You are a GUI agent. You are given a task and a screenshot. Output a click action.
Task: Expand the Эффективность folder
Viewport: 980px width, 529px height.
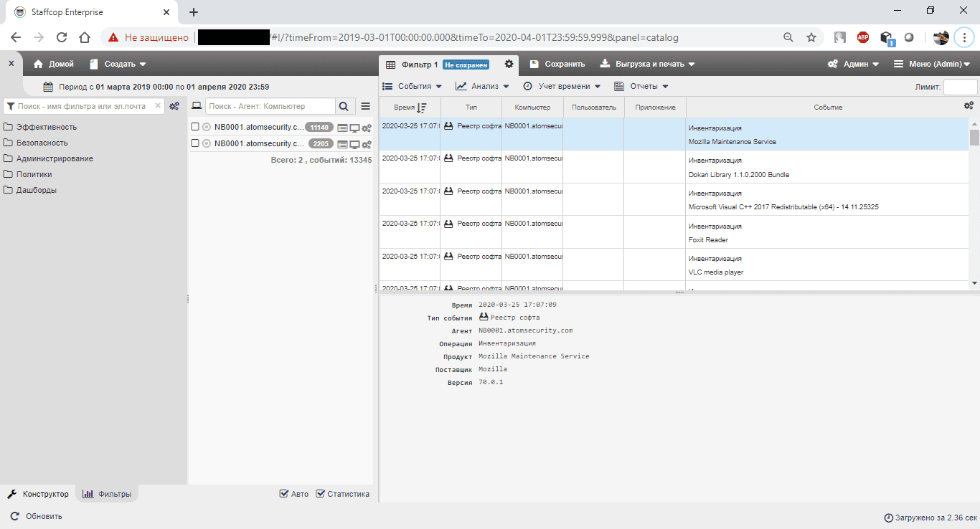point(40,127)
